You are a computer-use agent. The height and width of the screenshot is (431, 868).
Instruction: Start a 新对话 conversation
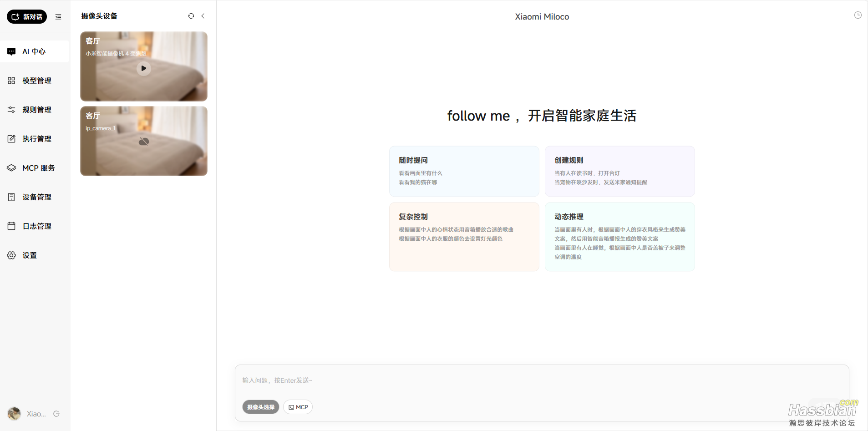(x=26, y=16)
